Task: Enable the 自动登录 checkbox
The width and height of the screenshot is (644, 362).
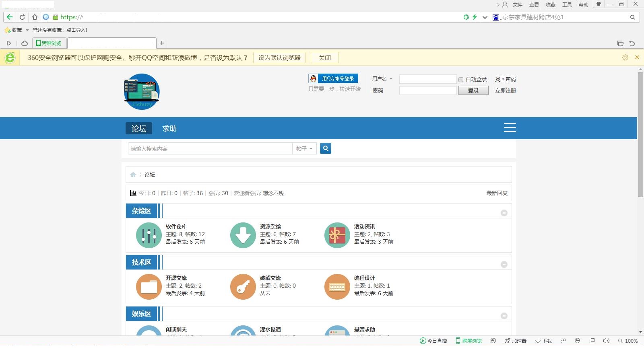Action: click(x=460, y=79)
